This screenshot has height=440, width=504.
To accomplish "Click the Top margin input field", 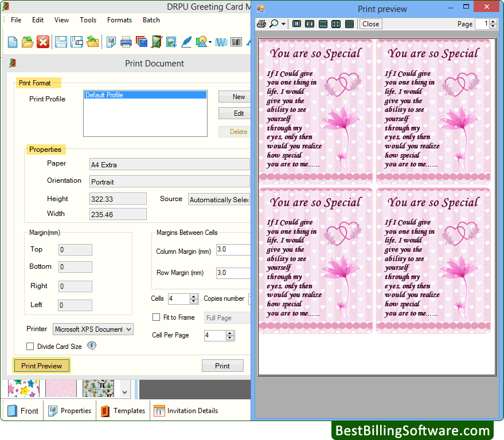I will coord(75,250).
